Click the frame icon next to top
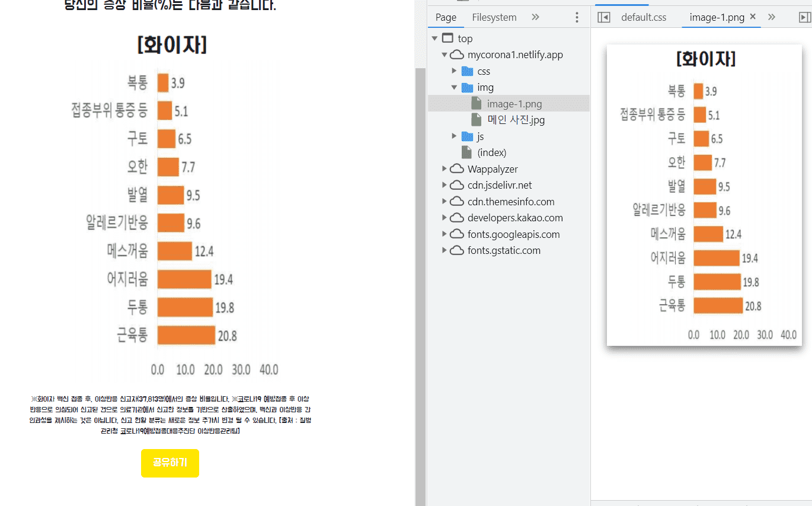Screen dimensions: 812x506 tap(448, 39)
